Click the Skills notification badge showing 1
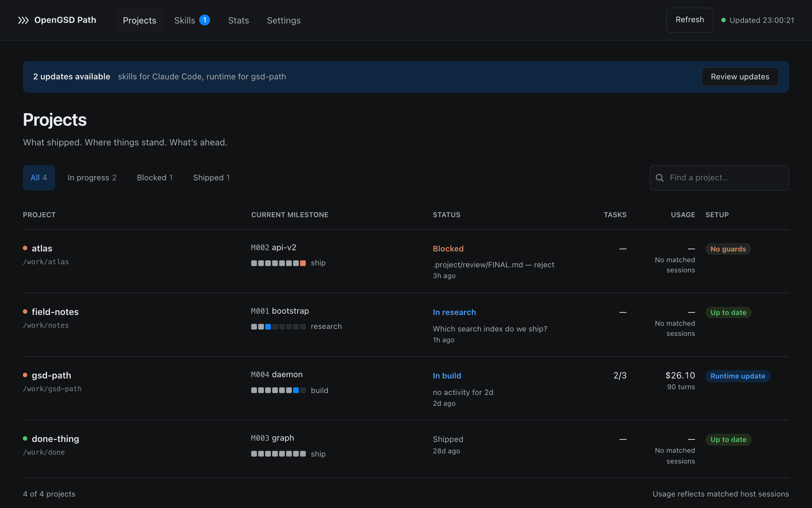The image size is (812, 508). click(204, 20)
